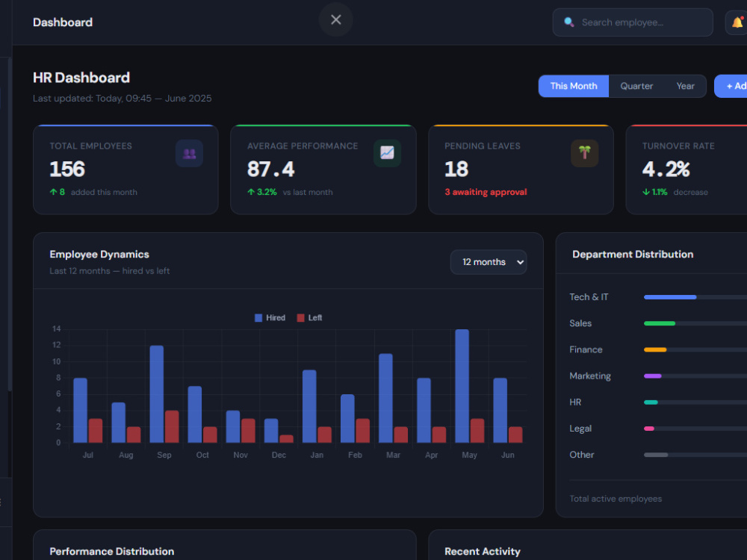Click the "Last updated: Today, 09:45" text
The height and width of the screenshot is (560, 747).
(92, 98)
